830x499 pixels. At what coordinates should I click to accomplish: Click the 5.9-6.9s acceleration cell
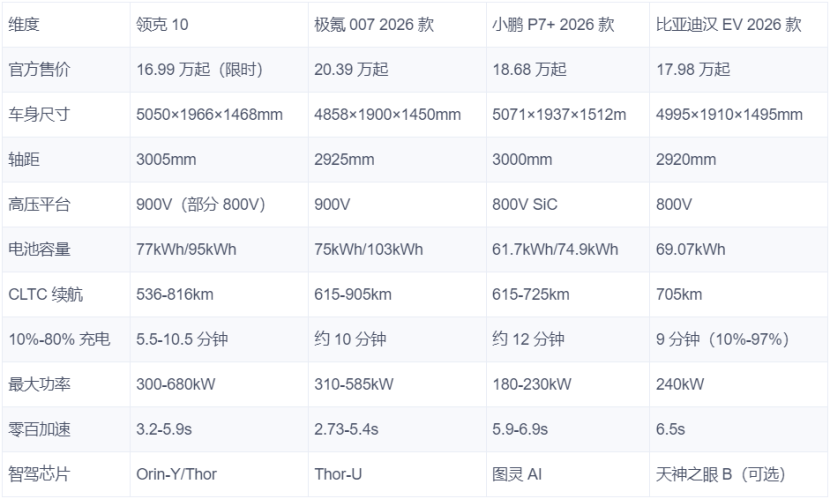pyautogui.click(x=568, y=429)
